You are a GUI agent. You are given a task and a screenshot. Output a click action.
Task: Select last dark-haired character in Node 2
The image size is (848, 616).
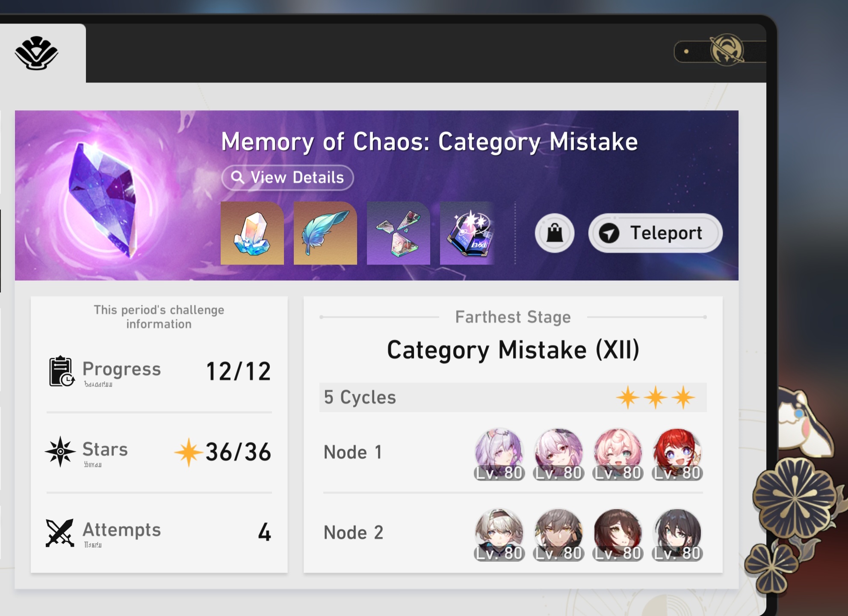tap(677, 534)
